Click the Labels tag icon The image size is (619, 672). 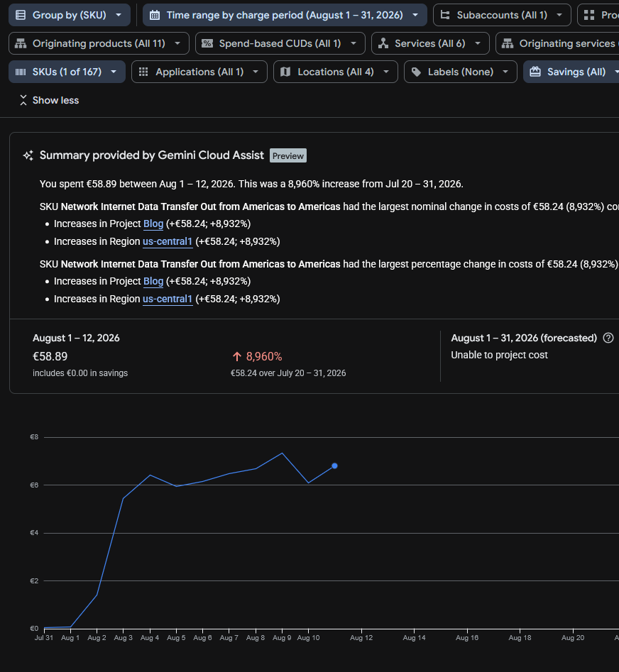(416, 72)
